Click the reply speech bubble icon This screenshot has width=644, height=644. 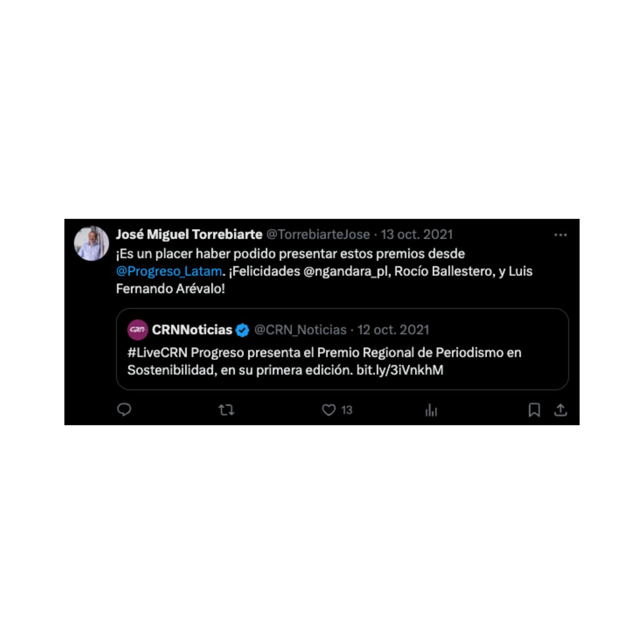(x=124, y=409)
